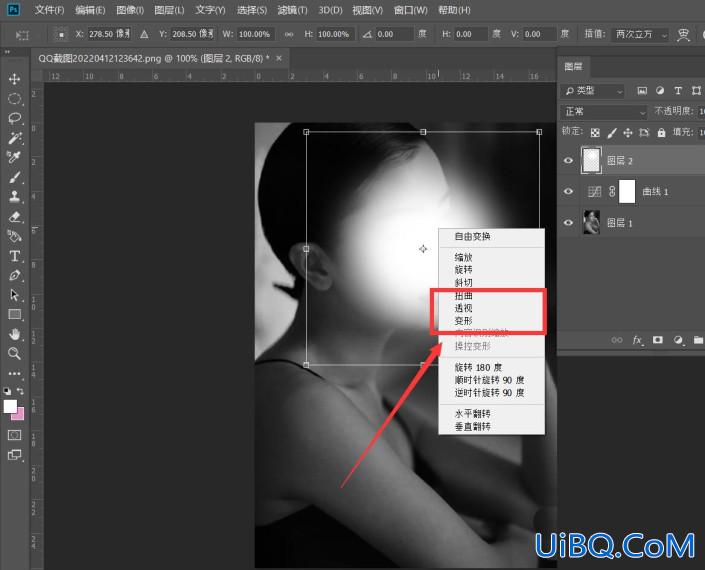The height and width of the screenshot is (570, 705).
Task: Select the Magic Wand tool
Action: click(14, 138)
